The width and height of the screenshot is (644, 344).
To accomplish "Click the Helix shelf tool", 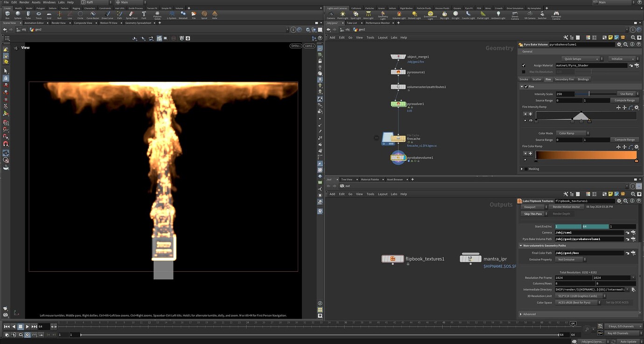I will (216, 14).
